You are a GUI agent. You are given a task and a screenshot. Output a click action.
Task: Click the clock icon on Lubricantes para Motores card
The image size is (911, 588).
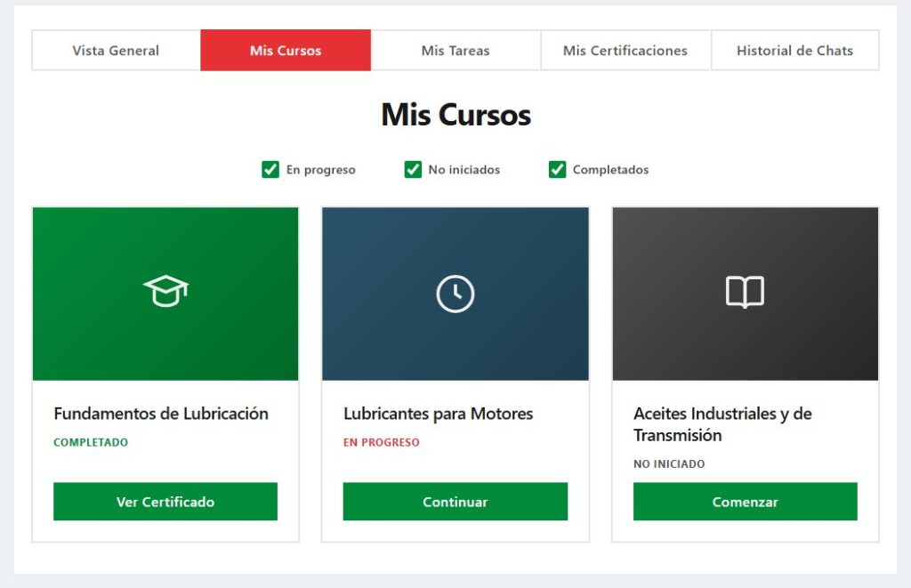[455, 294]
